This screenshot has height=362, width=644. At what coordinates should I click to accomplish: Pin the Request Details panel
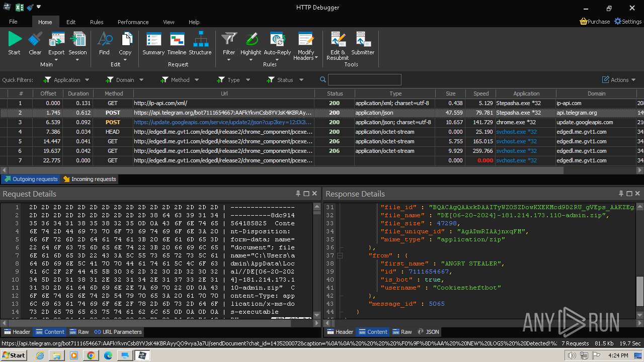298,194
